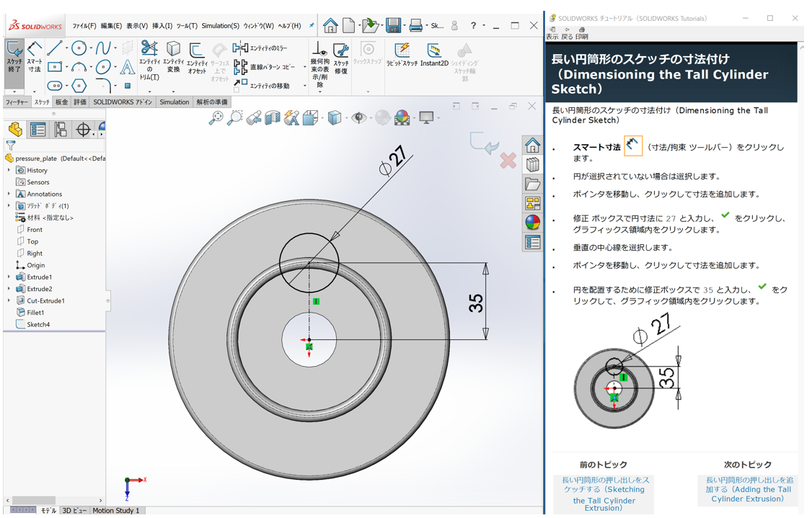Select the Sketch Text (A) tool
Image resolution: width=812 pixels, height=518 pixels.
128,67
